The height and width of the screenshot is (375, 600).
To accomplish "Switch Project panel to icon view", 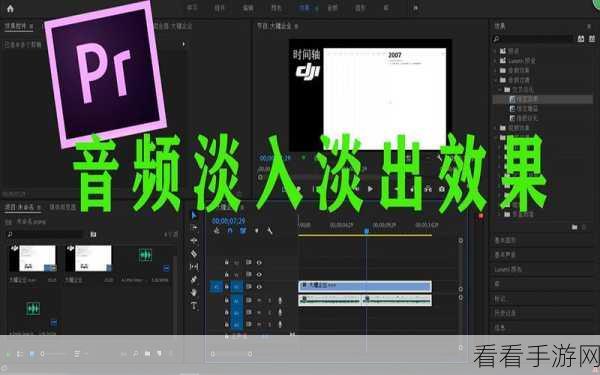I will pyautogui.click(x=32, y=354).
